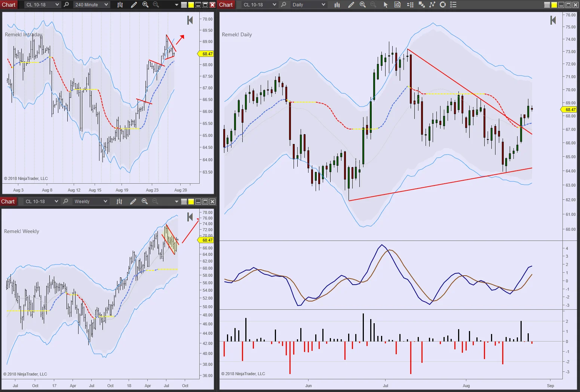Open Weekly interval dropdown
Image resolution: width=580 pixels, height=392 pixels.
click(x=90, y=202)
